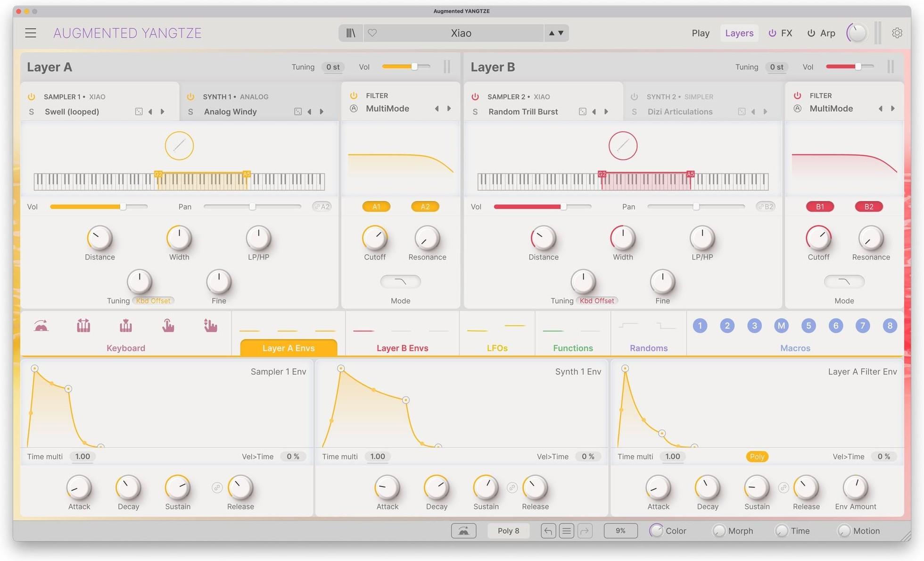The image size is (924, 561).
Task: Open Macro slot M
Action: coord(781,326)
